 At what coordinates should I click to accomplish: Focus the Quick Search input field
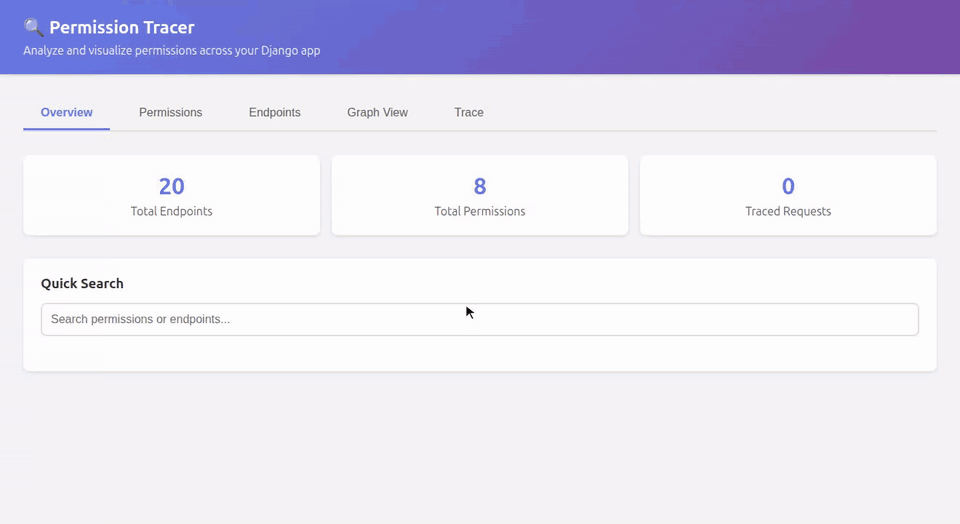[480, 320]
